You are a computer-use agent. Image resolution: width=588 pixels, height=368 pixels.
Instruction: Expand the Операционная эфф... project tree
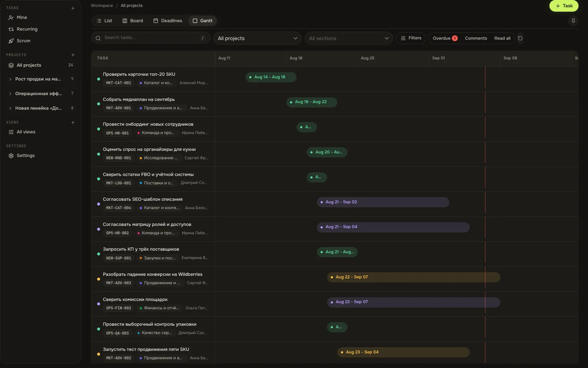pos(10,94)
